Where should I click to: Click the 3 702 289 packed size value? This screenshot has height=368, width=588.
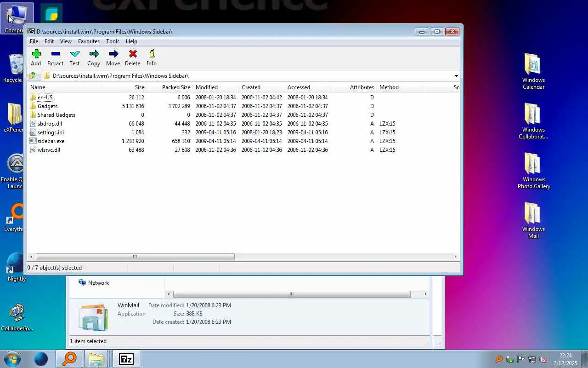coord(179,106)
